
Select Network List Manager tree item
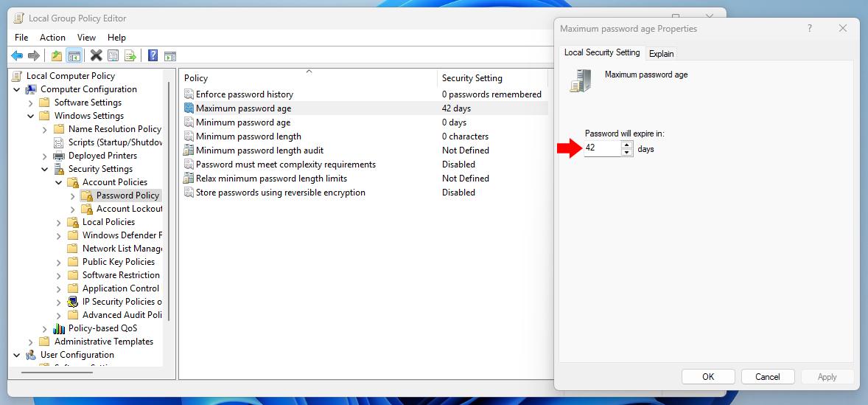coord(122,249)
